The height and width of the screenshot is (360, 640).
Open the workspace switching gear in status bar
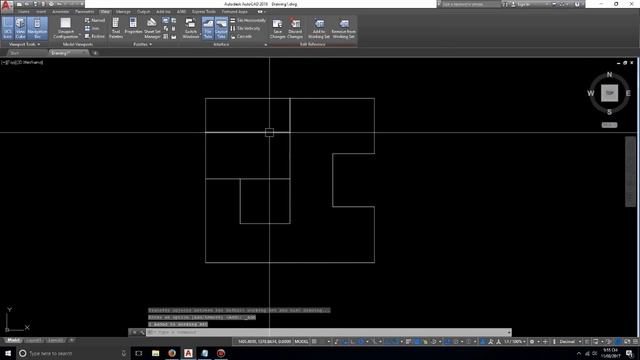(533, 342)
